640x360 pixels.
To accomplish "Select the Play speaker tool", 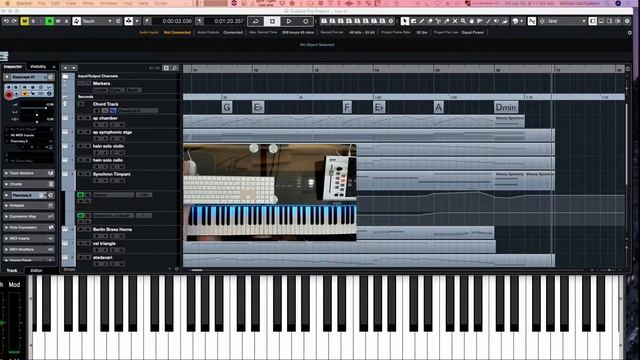I will pos(497,21).
